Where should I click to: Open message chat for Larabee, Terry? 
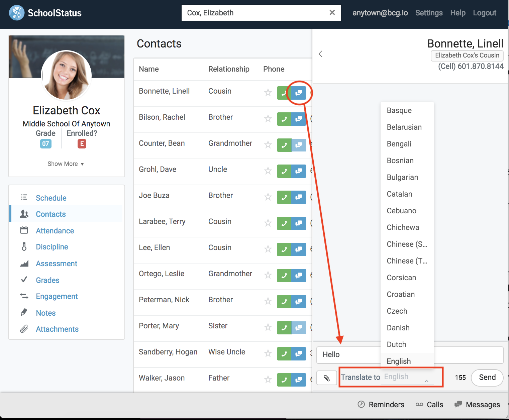[x=299, y=223]
